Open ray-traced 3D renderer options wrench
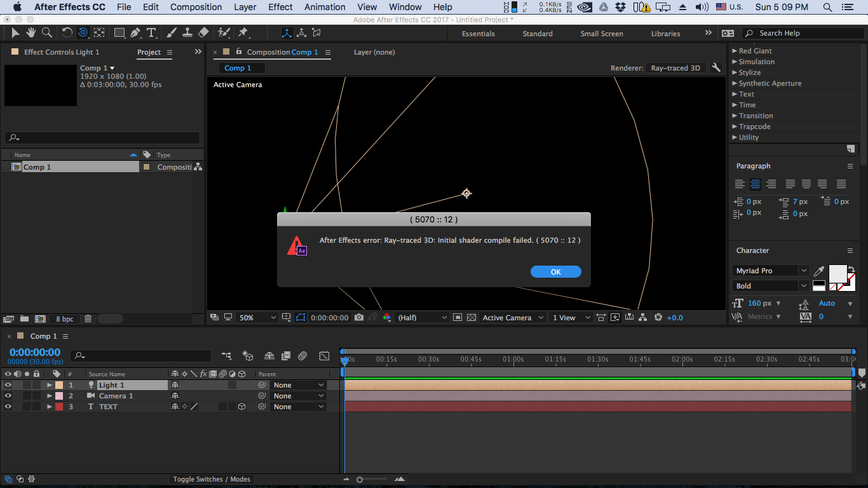This screenshot has height=488, width=868. 716,68
